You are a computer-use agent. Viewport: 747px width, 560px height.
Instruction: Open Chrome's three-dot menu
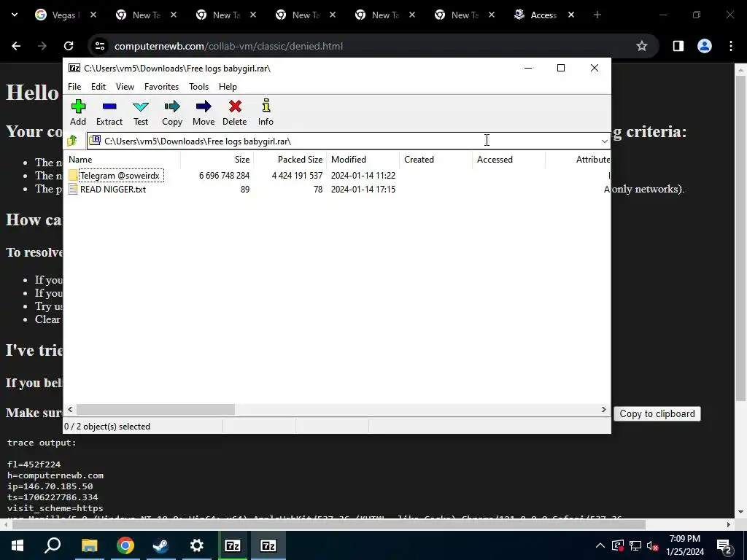pos(731,46)
